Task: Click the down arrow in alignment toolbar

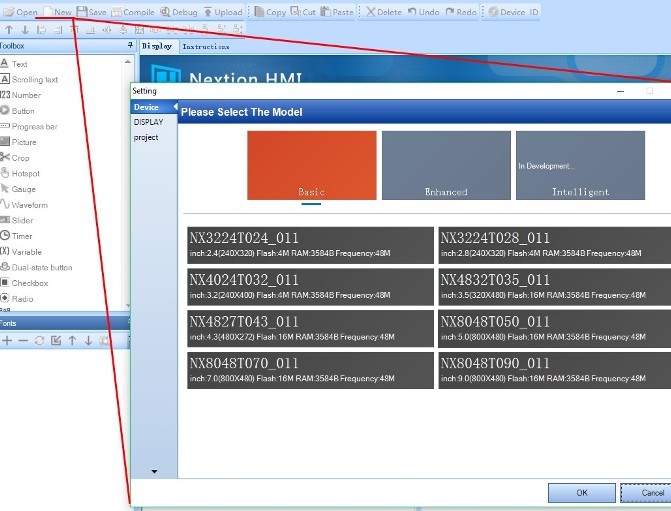Action: click(25, 30)
